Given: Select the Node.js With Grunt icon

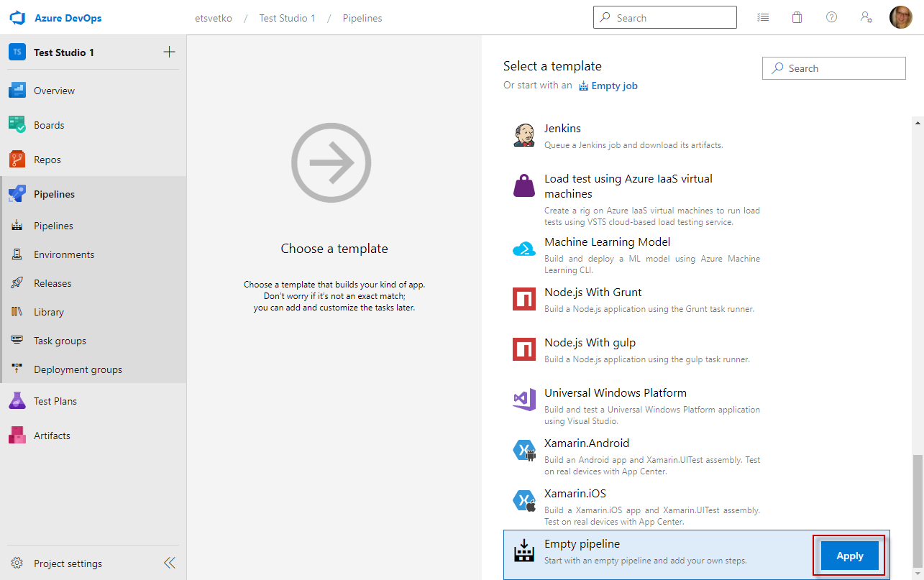Looking at the screenshot, I should click(523, 299).
